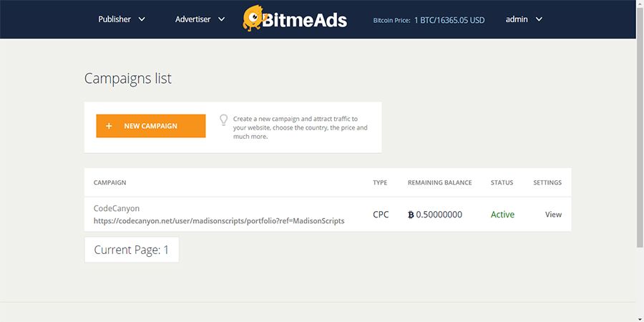Click the Active status of CodeCanyon
Viewport: 644px width, 322px height.
(x=502, y=215)
